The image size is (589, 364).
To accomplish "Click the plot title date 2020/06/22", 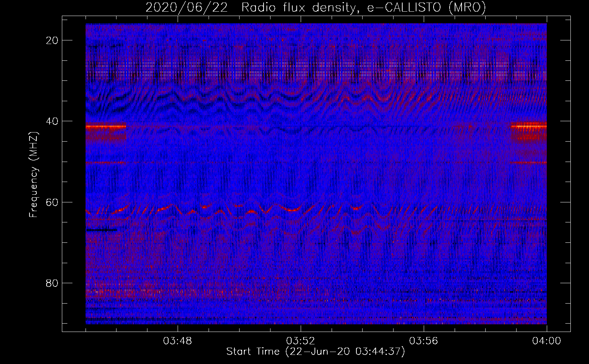I will (x=187, y=8).
